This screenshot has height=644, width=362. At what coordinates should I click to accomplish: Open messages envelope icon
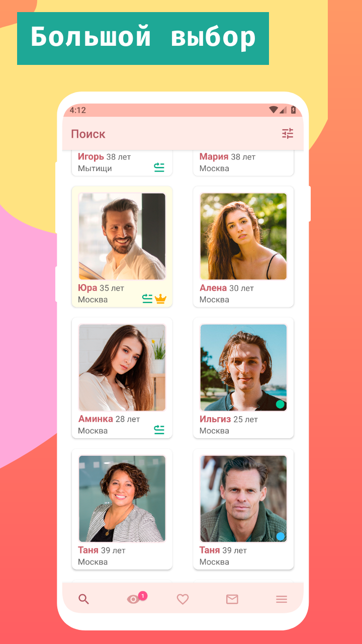[232, 599]
